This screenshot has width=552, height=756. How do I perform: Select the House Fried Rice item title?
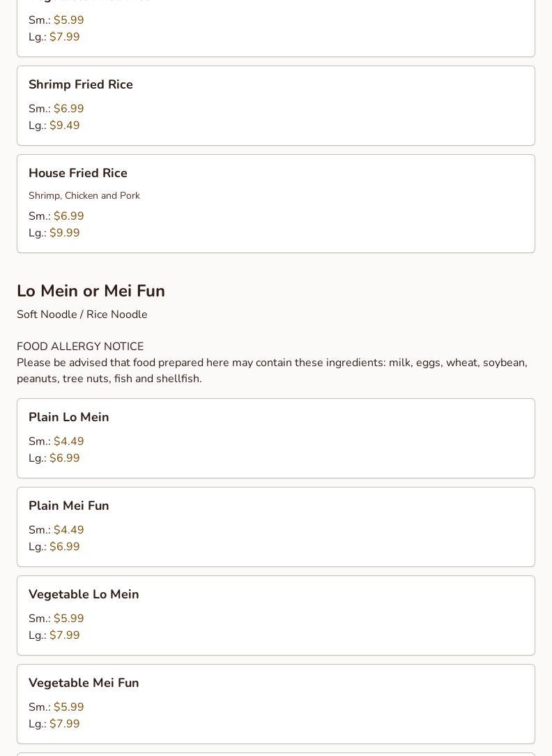[x=78, y=173]
